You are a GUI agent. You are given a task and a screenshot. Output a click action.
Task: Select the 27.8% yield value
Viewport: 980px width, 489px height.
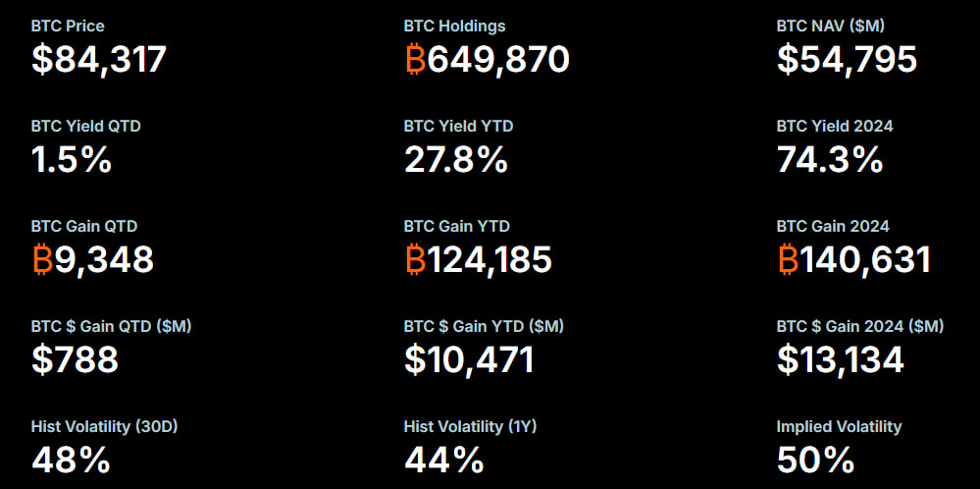455,159
